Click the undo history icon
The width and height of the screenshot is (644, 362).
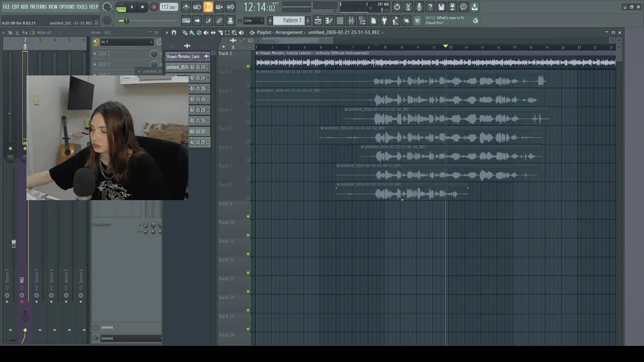(397, 7)
